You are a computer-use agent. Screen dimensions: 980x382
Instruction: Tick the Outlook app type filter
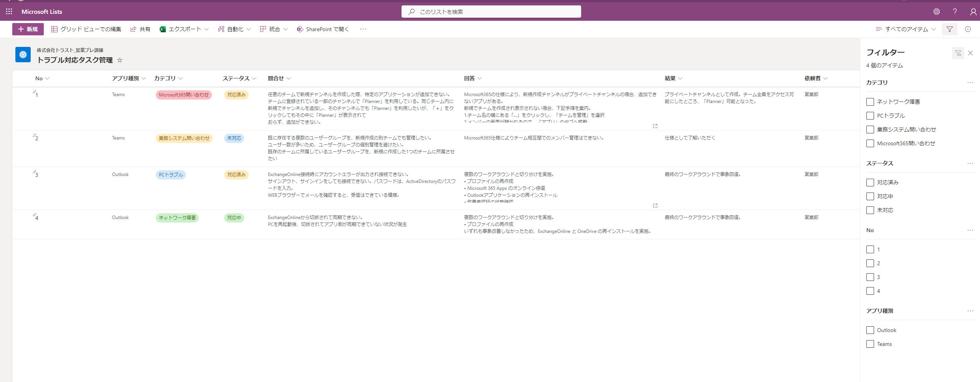(870, 330)
